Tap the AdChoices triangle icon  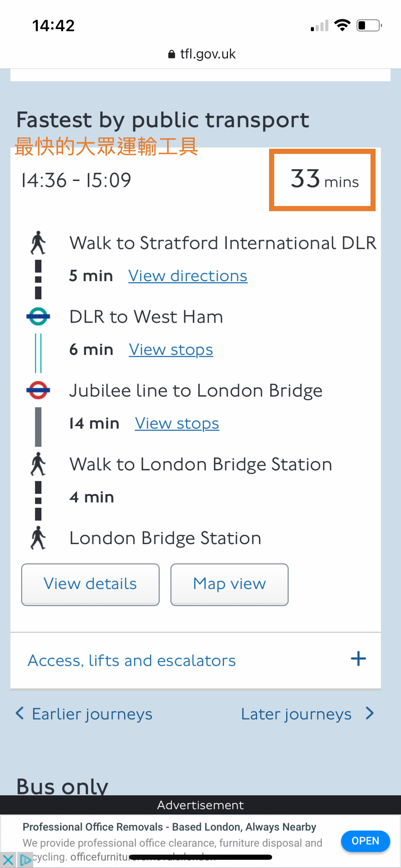pyautogui.click(x=25, y=860)
